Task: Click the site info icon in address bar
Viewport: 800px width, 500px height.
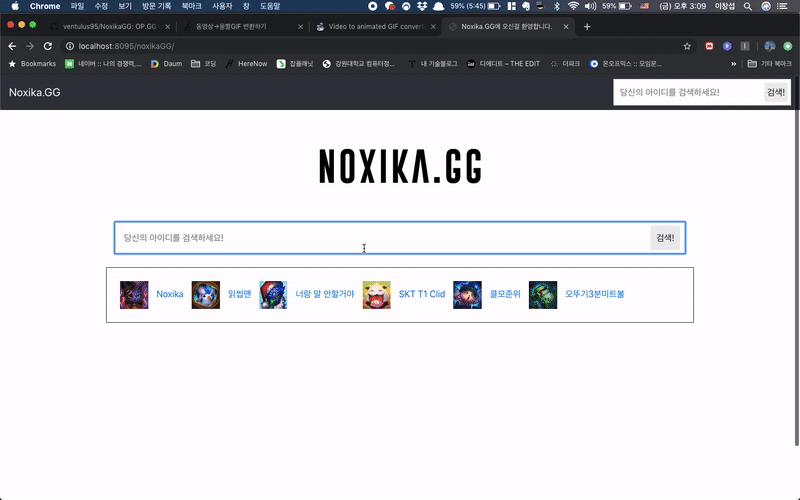Action: [x=70, y=46]
